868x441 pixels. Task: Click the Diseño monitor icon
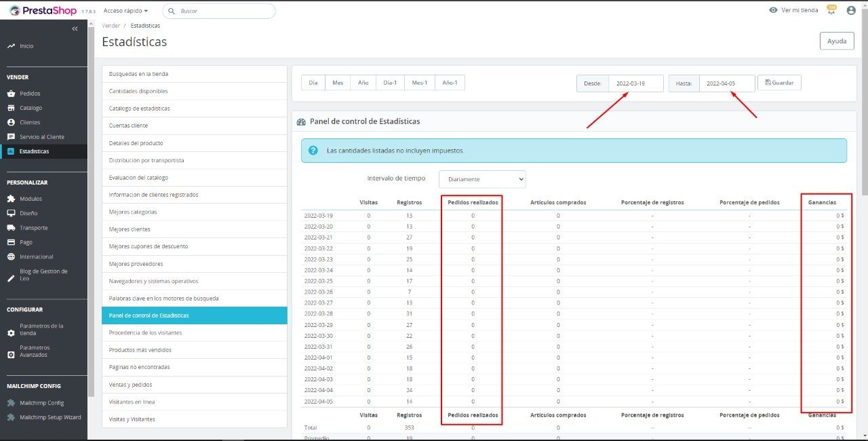click(x=11, y=213)
